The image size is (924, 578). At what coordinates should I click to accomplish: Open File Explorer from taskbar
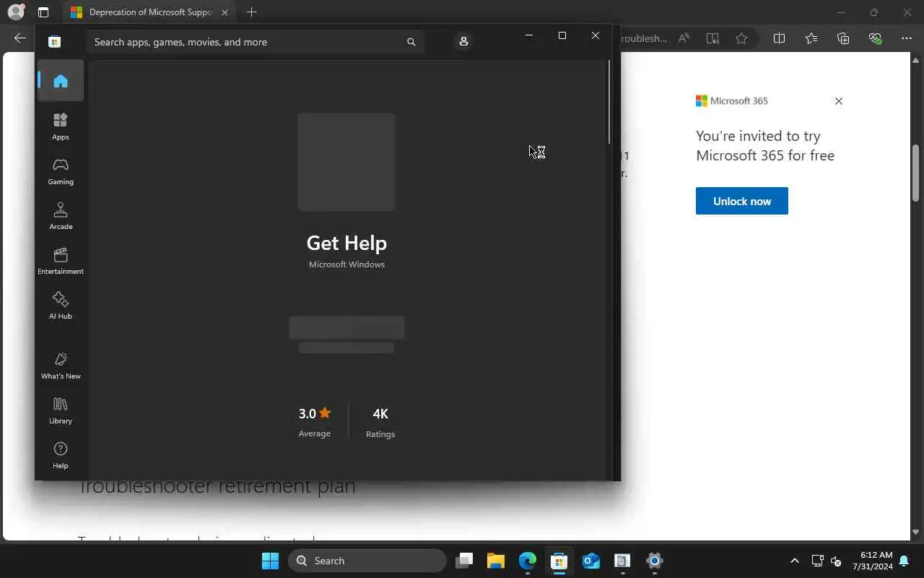[496, 561]
